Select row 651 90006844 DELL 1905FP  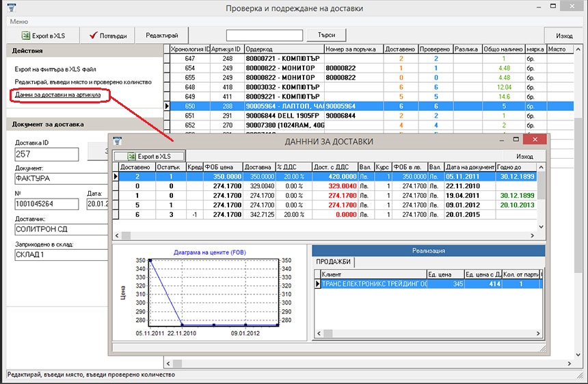(x=369, y=116)
